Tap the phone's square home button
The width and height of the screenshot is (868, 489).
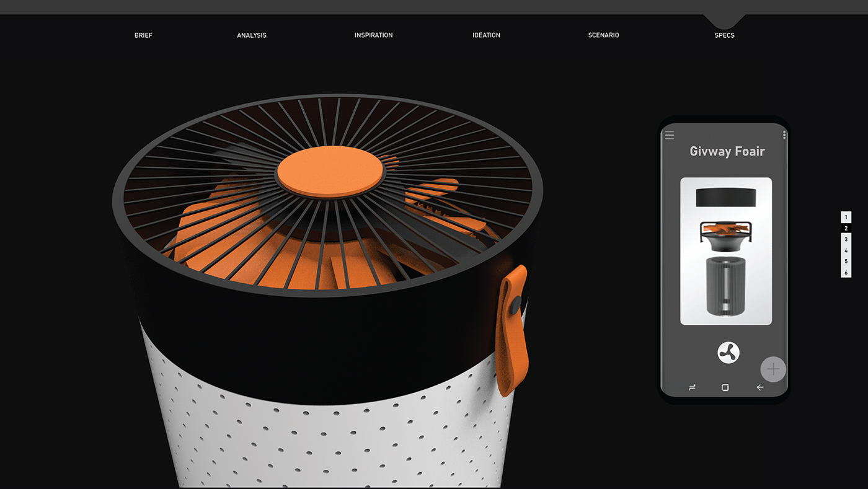(x=725, y=388)
